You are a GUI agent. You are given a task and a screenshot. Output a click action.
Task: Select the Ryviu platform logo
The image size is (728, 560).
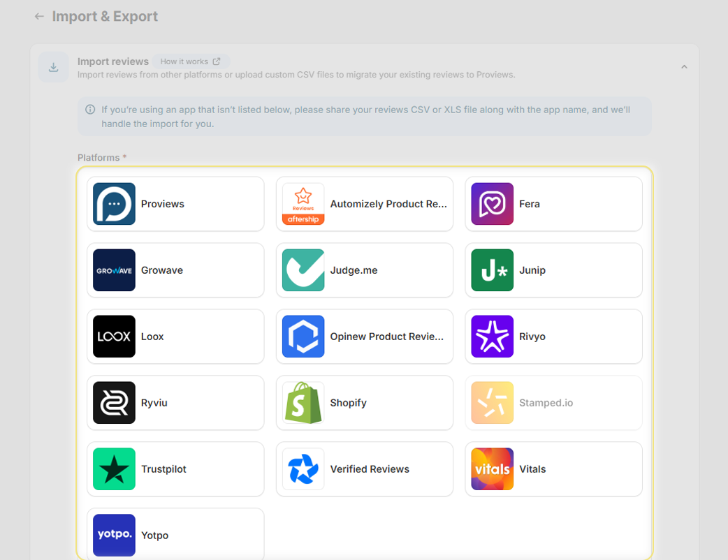[113, 402]
